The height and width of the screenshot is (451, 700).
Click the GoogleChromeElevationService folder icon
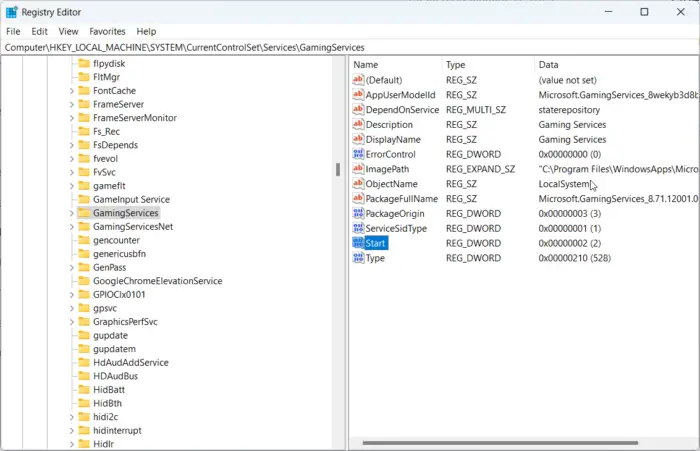pyautogui.click(x=84, y=280)
